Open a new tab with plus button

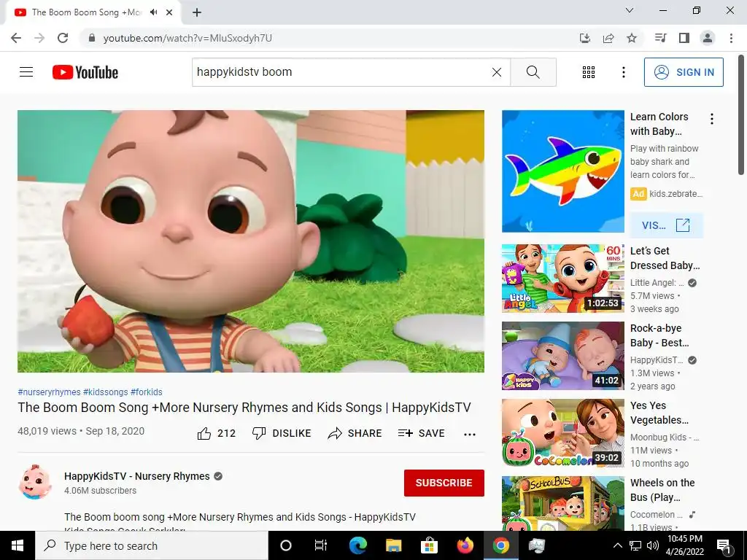pos(197,12)
